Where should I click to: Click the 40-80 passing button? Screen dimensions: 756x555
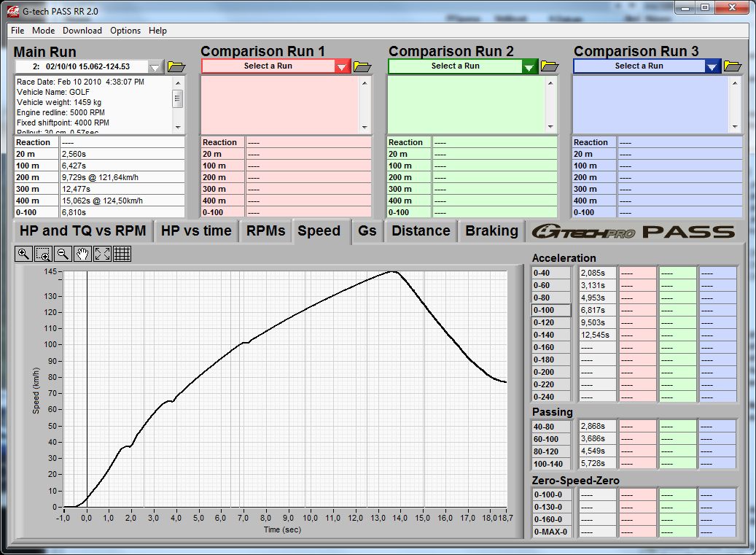[552, 427]
